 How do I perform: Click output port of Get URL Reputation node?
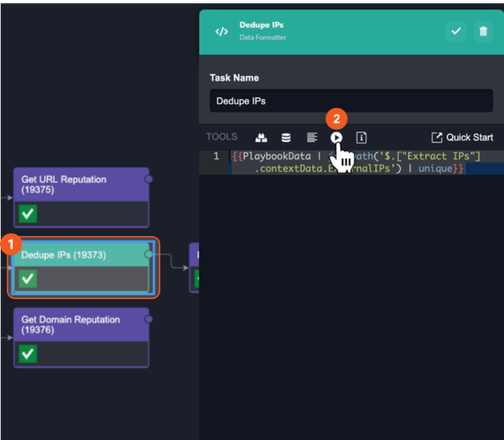(x=148, y=179)
